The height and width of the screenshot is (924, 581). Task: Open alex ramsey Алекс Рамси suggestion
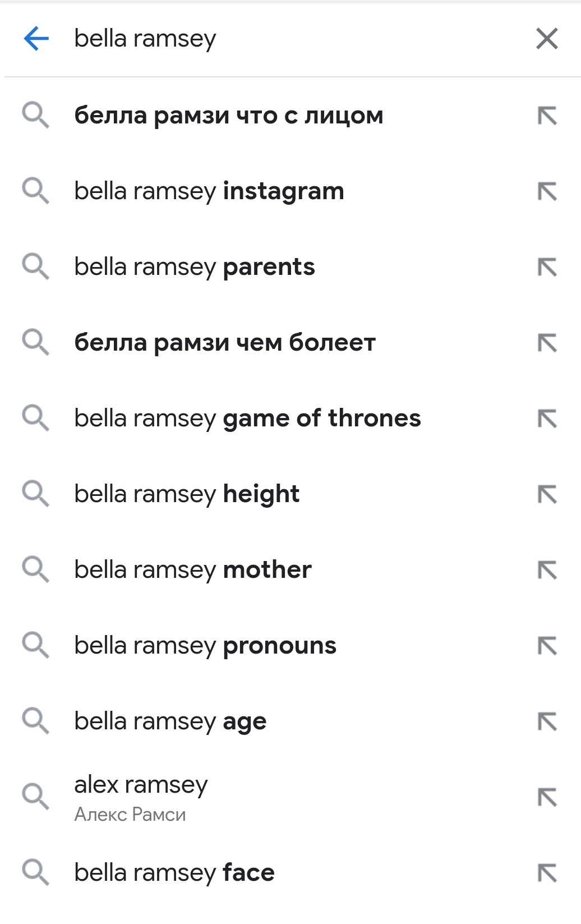[x=290, y=797]
